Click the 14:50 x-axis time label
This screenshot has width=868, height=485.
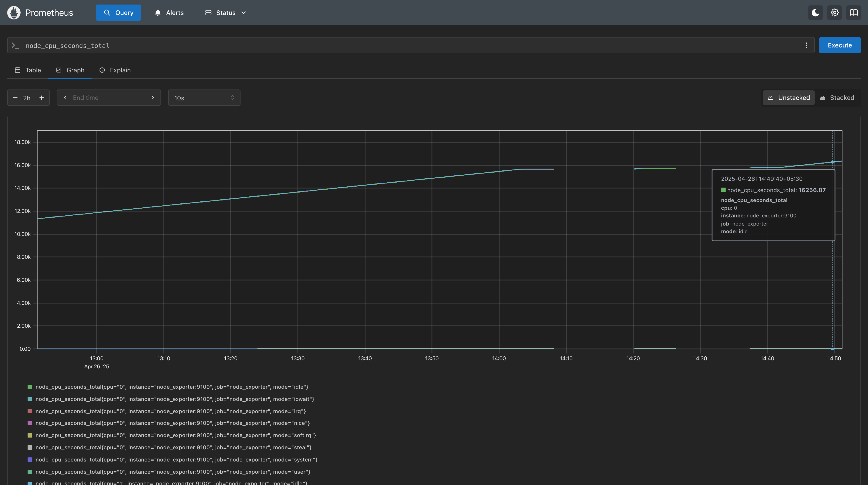click(x=834, y=358)
